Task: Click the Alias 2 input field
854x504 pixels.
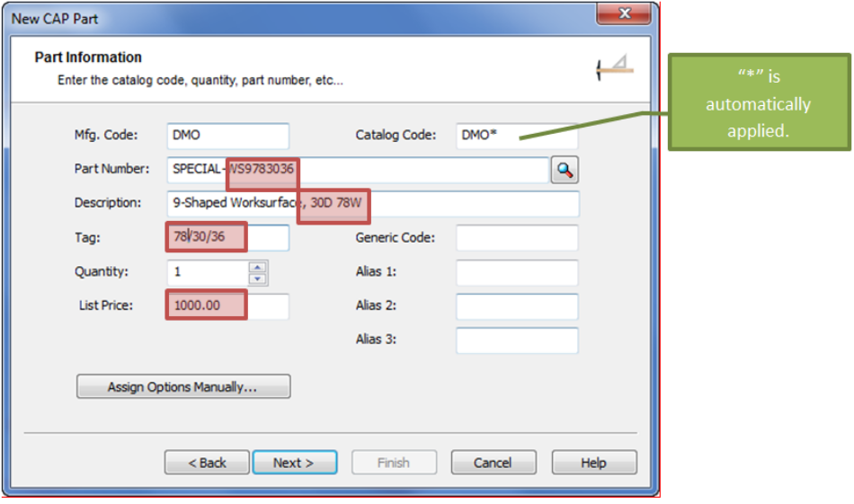Action: 517,306
